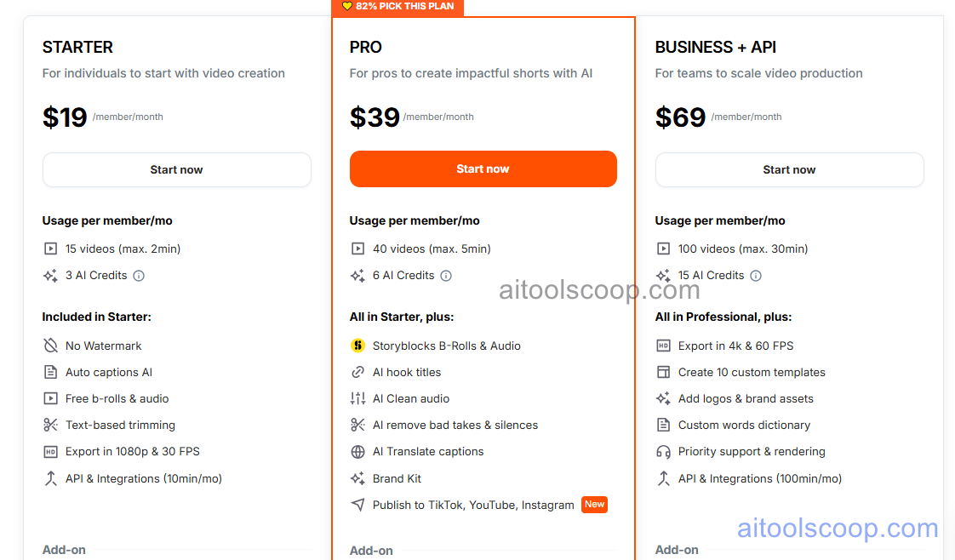
Task: Click the video icon next to 100 videos
Action: pos(665,249)
